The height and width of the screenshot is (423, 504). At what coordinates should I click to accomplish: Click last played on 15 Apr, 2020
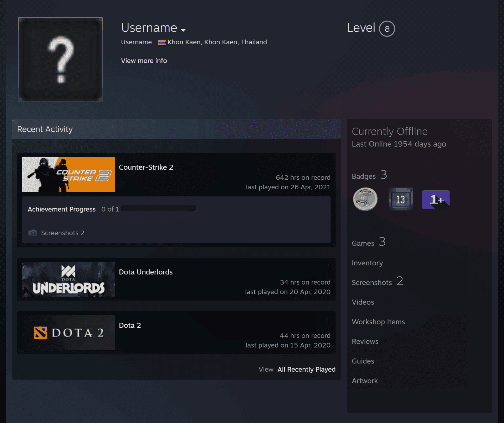[288, 345]
